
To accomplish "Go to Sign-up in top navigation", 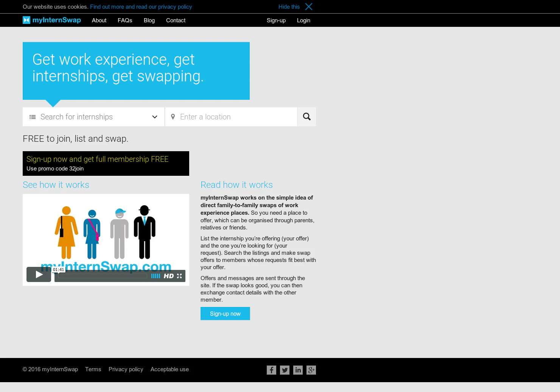I will (x=276, y=20).
